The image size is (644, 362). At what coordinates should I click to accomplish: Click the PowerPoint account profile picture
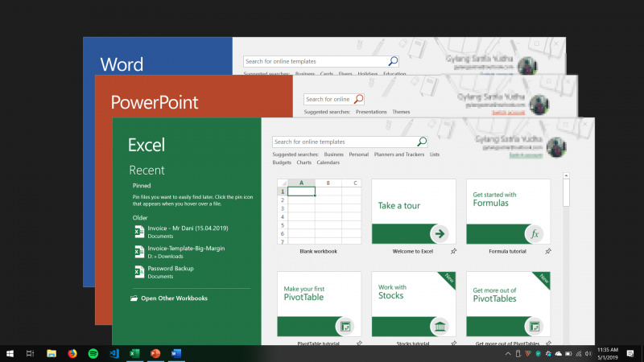[539, 105]
